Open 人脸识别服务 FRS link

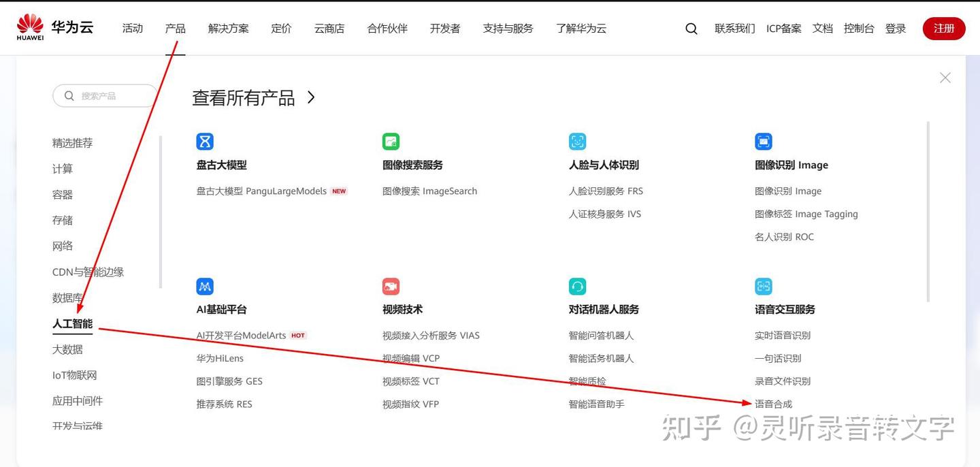pos(606,191)
